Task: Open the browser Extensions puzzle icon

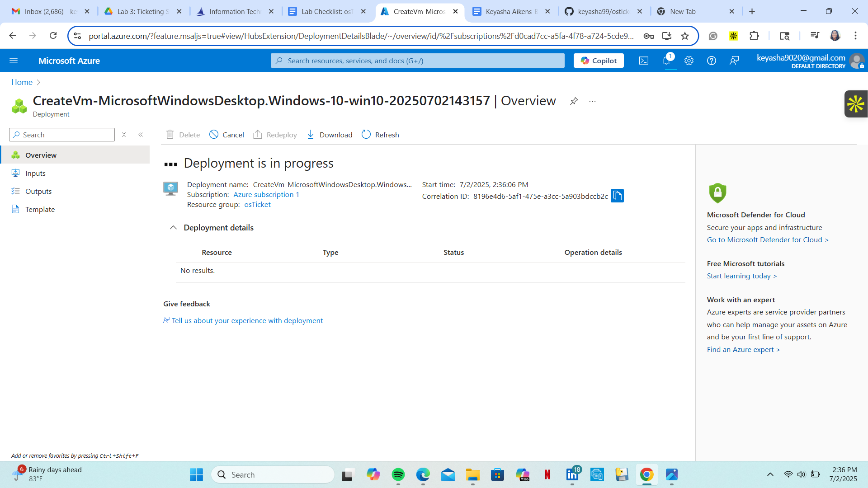Action: (754, 36)
